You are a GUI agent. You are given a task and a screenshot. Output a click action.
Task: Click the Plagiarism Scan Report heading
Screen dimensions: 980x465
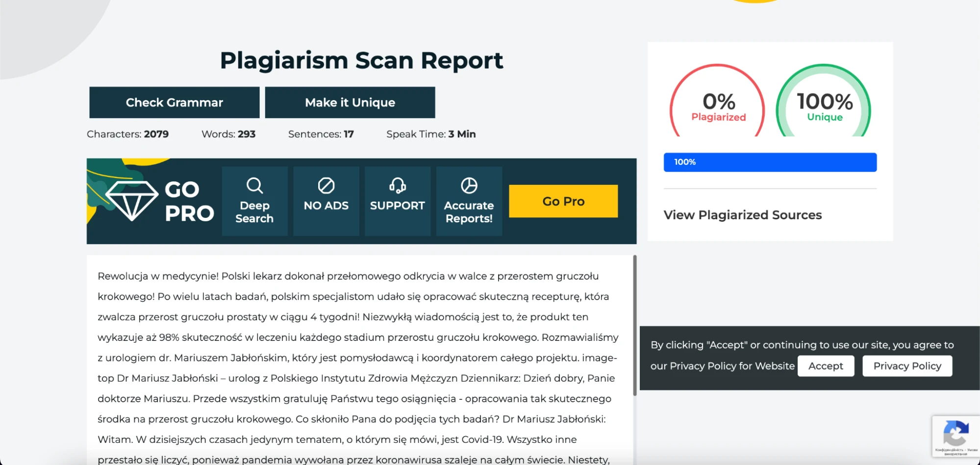361,60
